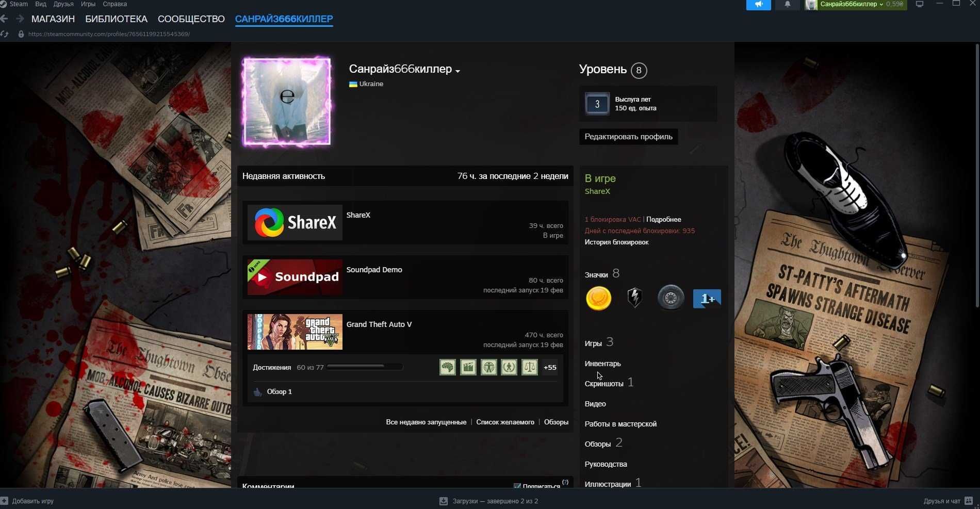Click the Уровень 8 level badge
The width and height of the screenshot is (980, 509).
[639, 70]
